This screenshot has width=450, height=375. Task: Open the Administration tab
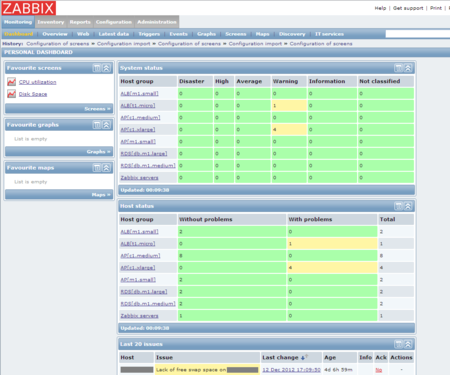point(157,22)
